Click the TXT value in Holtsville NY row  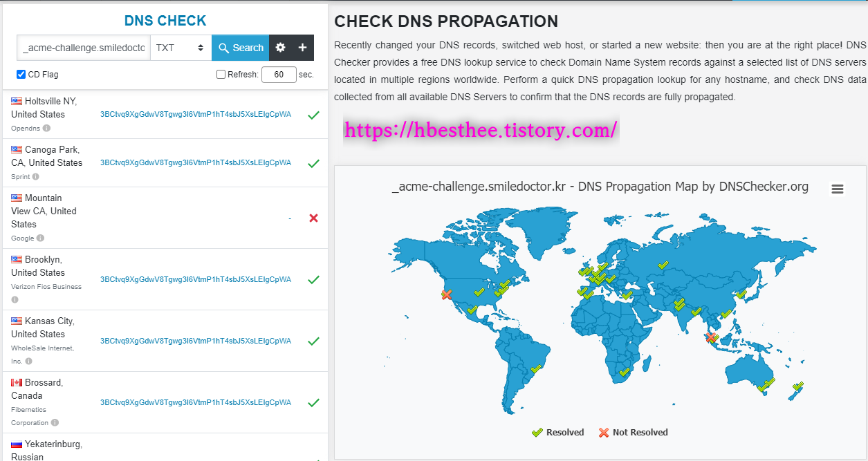(196, 114)
